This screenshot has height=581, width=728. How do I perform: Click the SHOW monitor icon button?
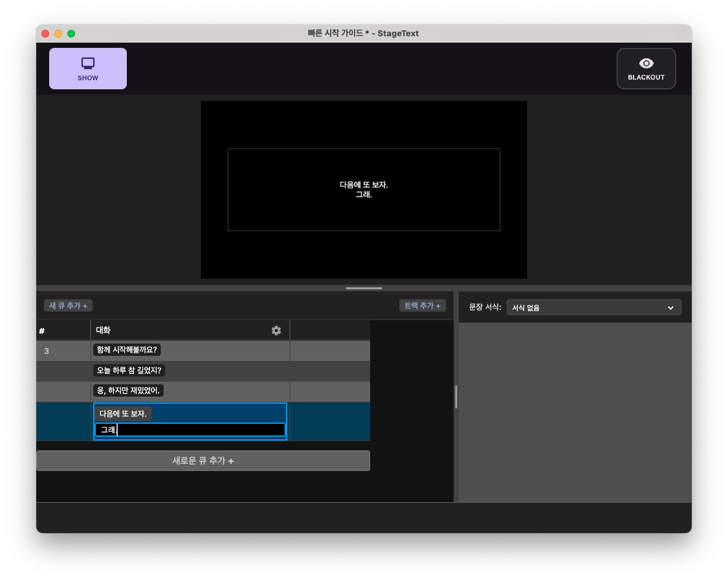88,69
